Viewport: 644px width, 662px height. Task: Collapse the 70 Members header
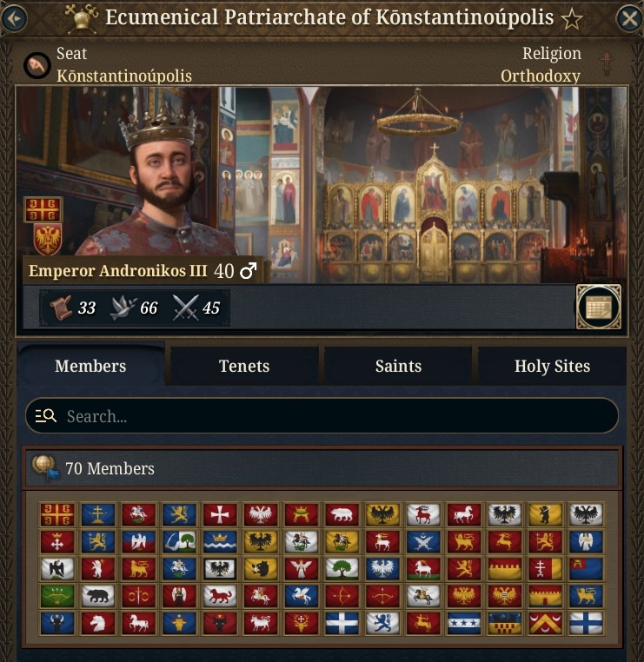[322, 468]
